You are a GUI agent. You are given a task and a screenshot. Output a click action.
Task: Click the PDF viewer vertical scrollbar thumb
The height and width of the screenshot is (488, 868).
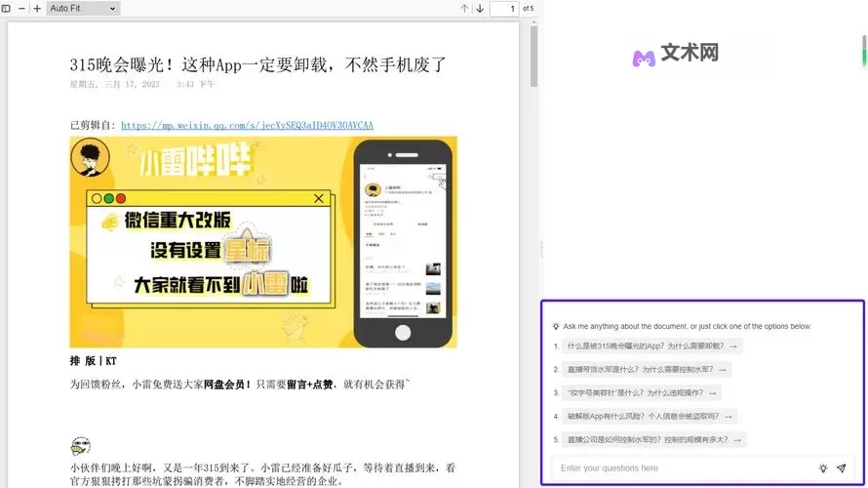533,57
